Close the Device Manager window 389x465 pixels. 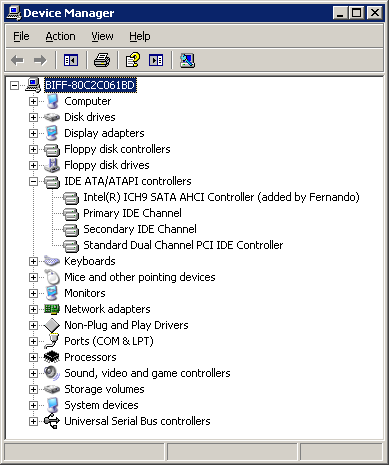click(375, 13)
